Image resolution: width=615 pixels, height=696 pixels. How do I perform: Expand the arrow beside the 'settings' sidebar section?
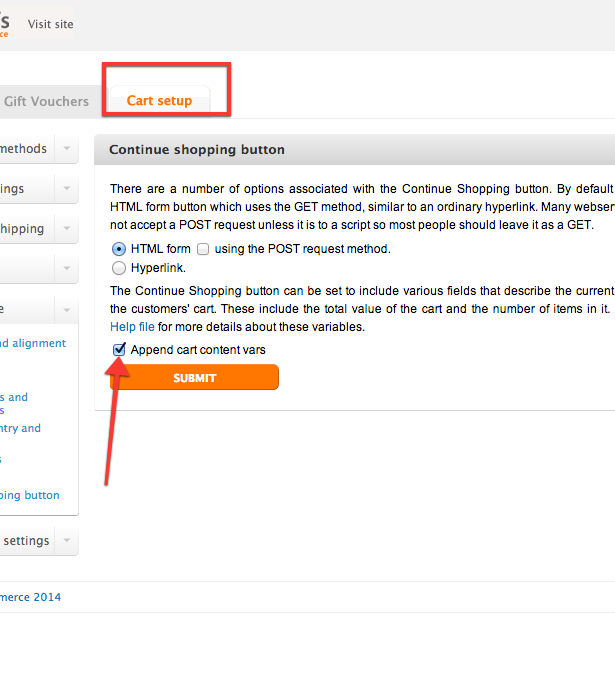(66, 541)
